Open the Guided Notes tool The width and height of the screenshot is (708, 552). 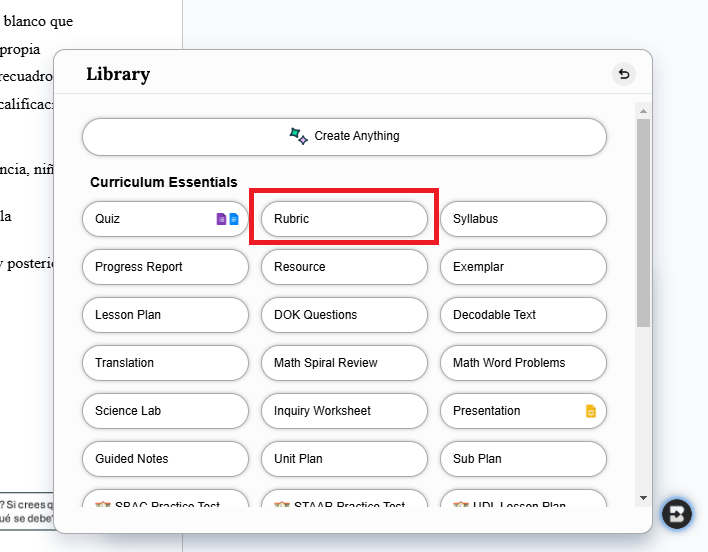click(165, 459)
